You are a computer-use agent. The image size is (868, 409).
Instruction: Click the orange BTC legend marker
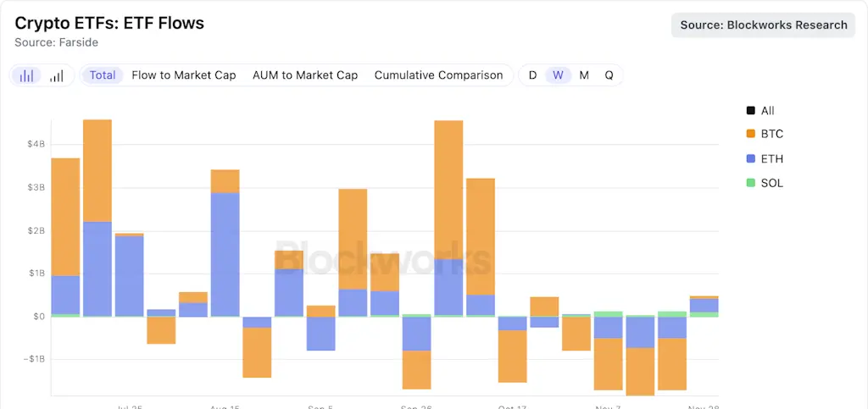pyautogui.click(x=750, y=135)
